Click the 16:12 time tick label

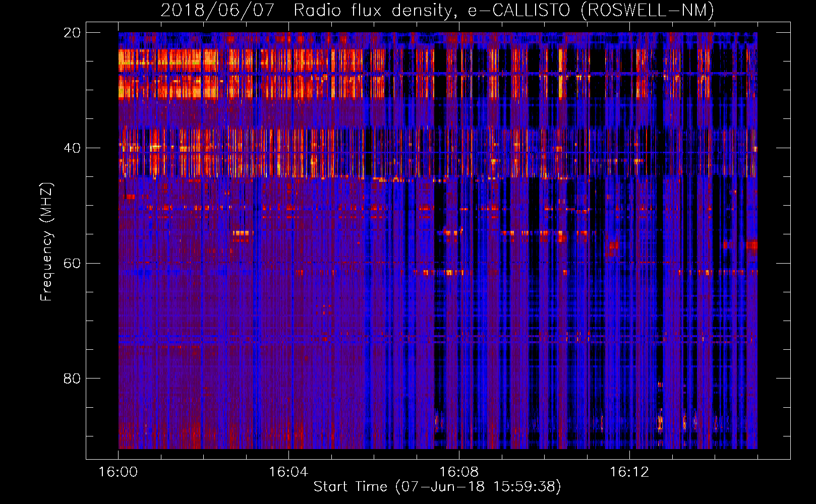pos(629,472)
